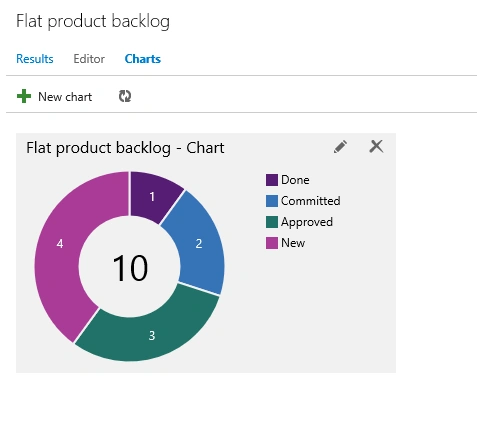The width and height of the screenshot is (477, 423).
Task: Click the chart title Flat product backlog - Chart
Action: (125, 148)
